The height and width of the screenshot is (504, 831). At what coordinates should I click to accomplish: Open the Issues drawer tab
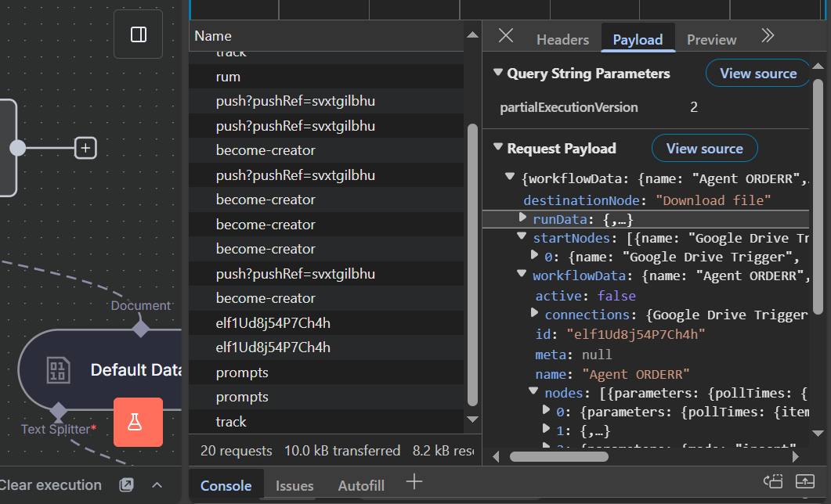tap(294, 486)
